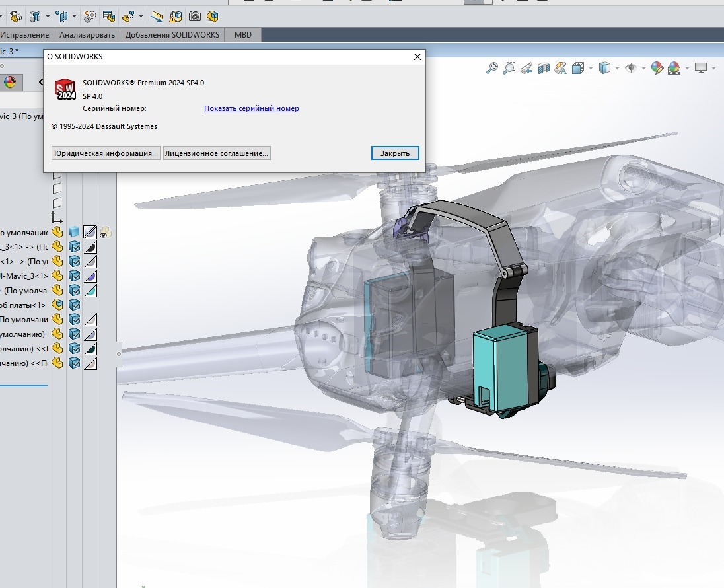
Task: Open the Reference Geometry dropdown arrow
Action: click(x=74, y=17)
